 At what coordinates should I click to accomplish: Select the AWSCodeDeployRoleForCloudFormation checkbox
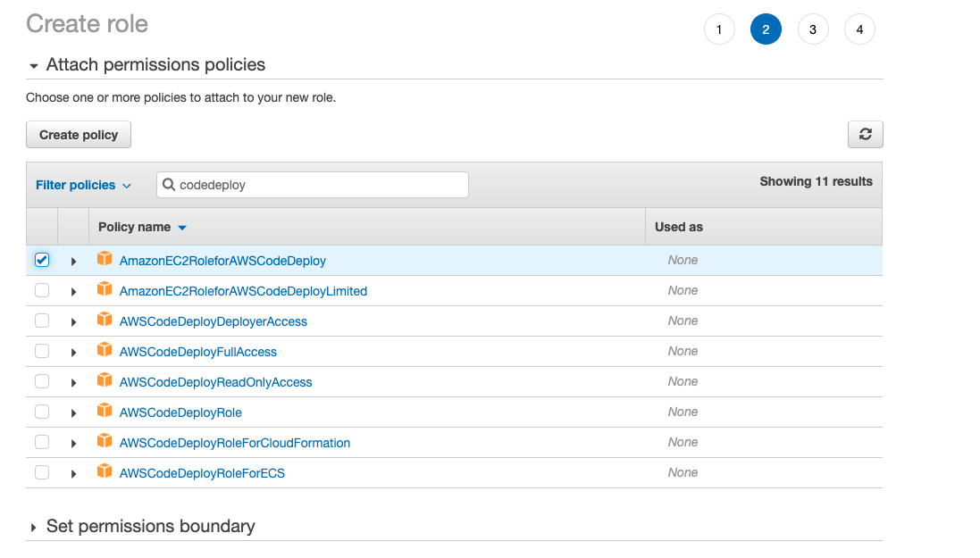click(x=42, y=442)
